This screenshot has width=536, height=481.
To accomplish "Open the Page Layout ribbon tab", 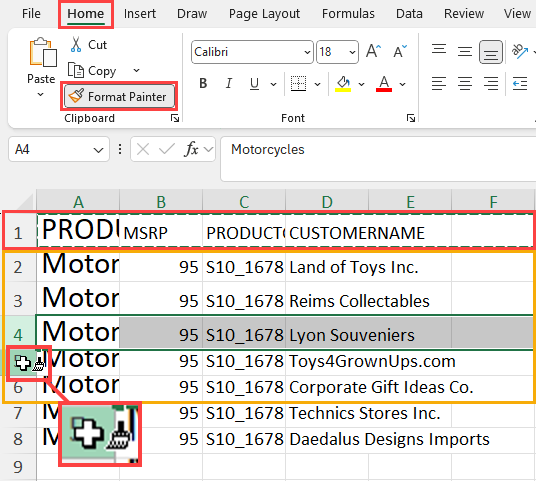I will click(264, 14).
